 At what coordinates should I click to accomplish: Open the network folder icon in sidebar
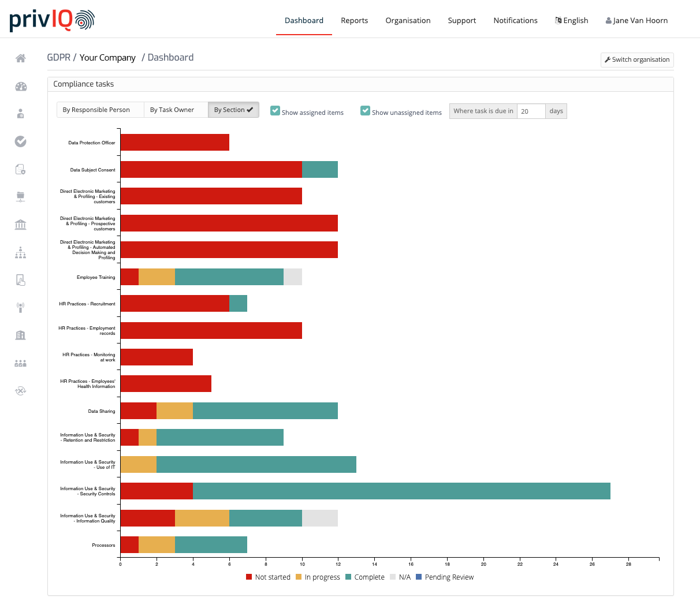tap(21, 197)
